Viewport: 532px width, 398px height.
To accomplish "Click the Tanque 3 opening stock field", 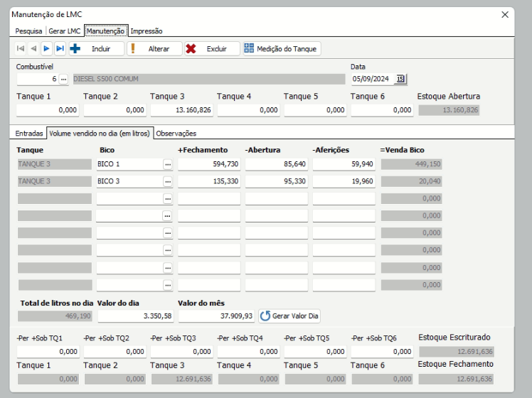I will click(181, 110).
